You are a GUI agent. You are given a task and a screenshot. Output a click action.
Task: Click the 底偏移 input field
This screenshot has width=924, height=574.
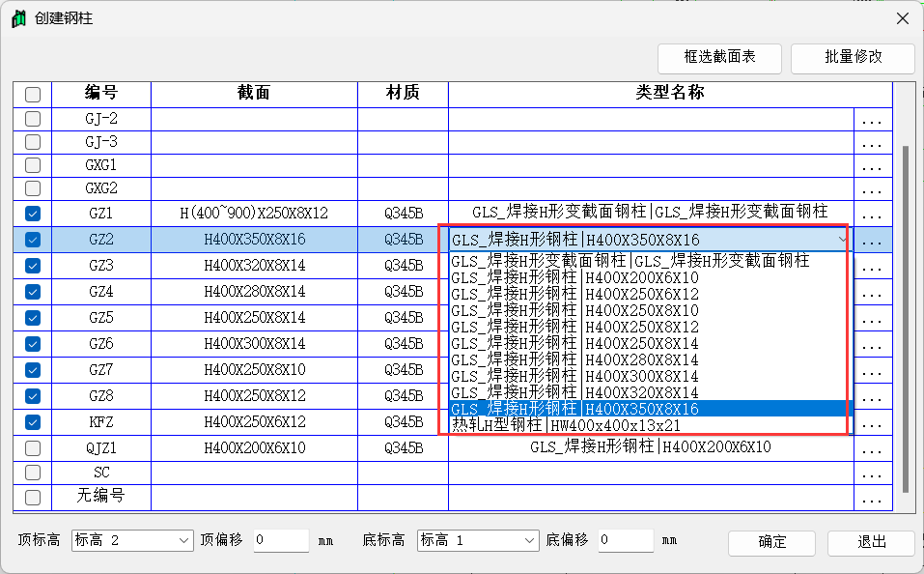tap(626, 540)
